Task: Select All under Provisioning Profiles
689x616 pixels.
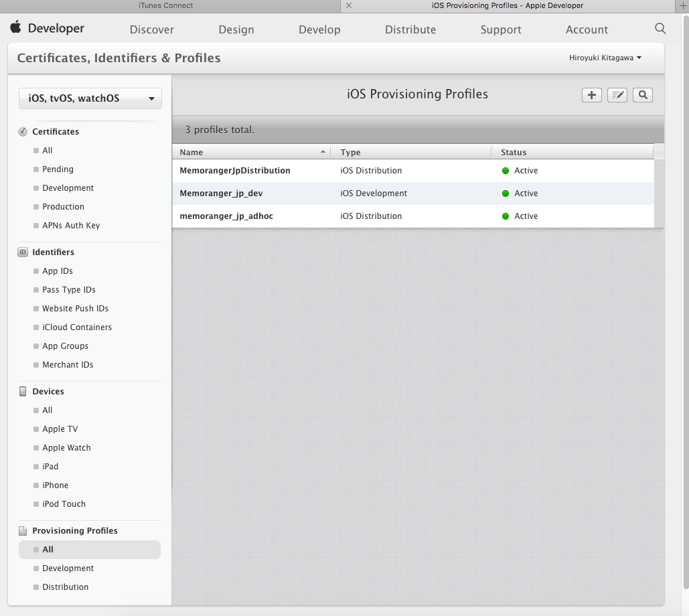Action: pyautogui.click(x=90, y=550)
